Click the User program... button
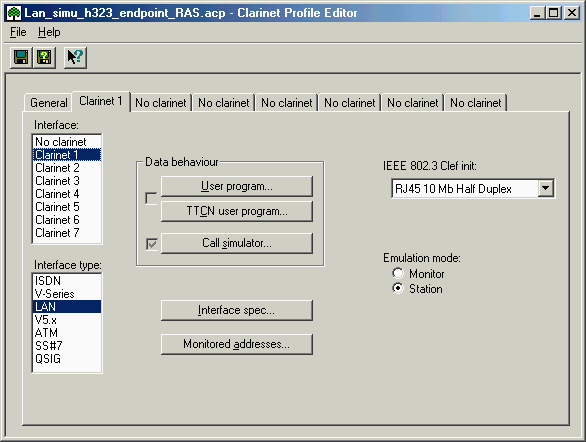Screen dimensions: 586x442 pyautogui.click(x=237, y=186)
